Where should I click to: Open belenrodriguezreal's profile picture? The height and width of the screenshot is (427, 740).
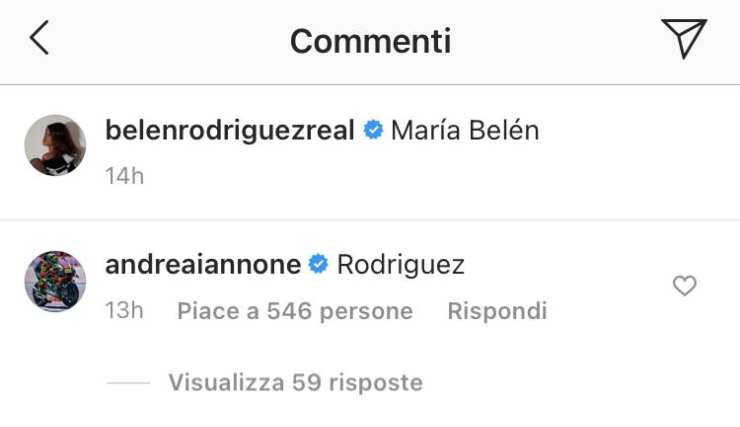click(55, 145)
